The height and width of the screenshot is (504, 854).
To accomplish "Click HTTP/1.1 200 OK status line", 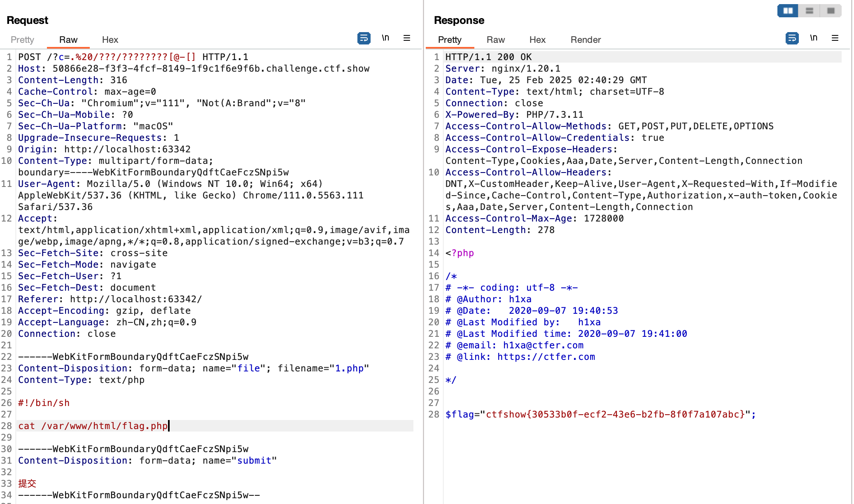I will tap(488, 57).
